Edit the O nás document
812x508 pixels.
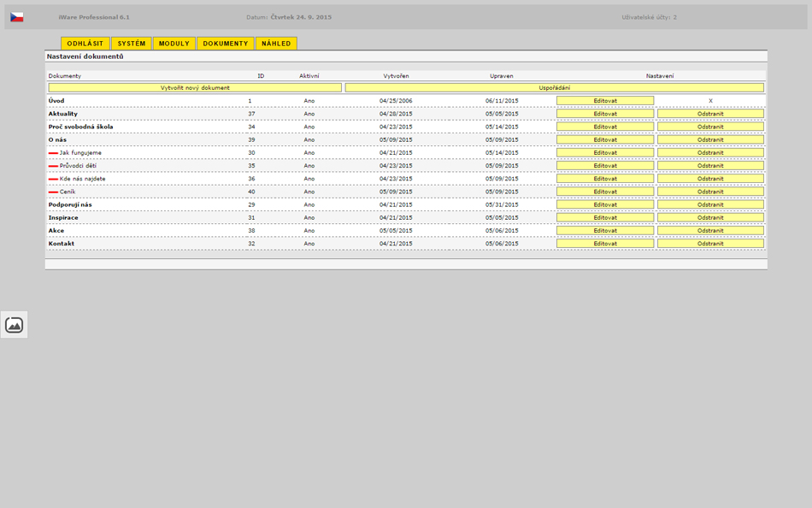(x=605, y=139)
